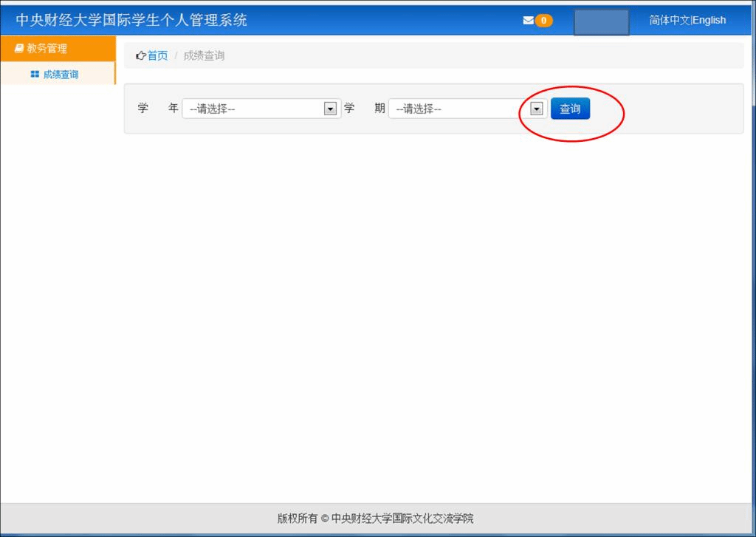Click the orange unread message count badge
The height and width of the screenshot is (537, 756).
[x=544, y=21]
